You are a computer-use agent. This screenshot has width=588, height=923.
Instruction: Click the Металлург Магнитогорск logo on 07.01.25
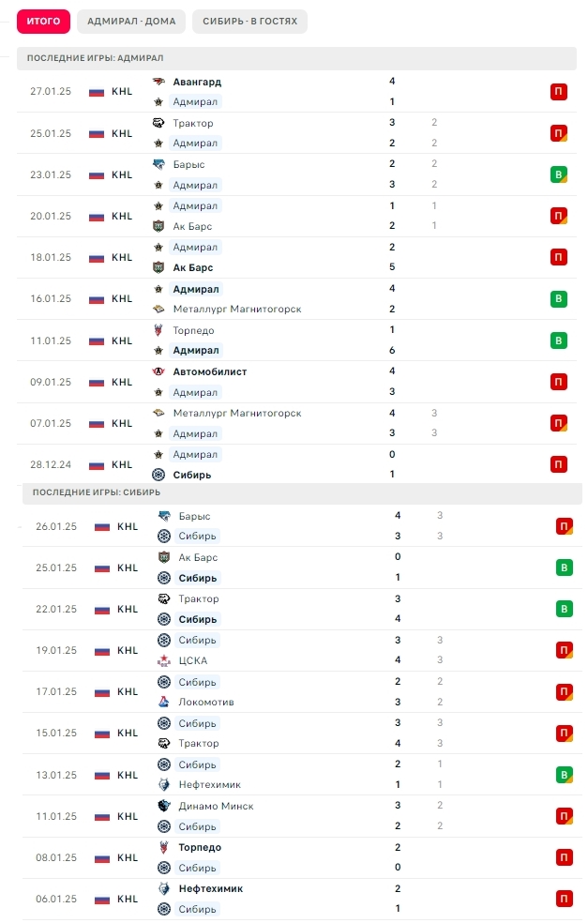[158, 413]
